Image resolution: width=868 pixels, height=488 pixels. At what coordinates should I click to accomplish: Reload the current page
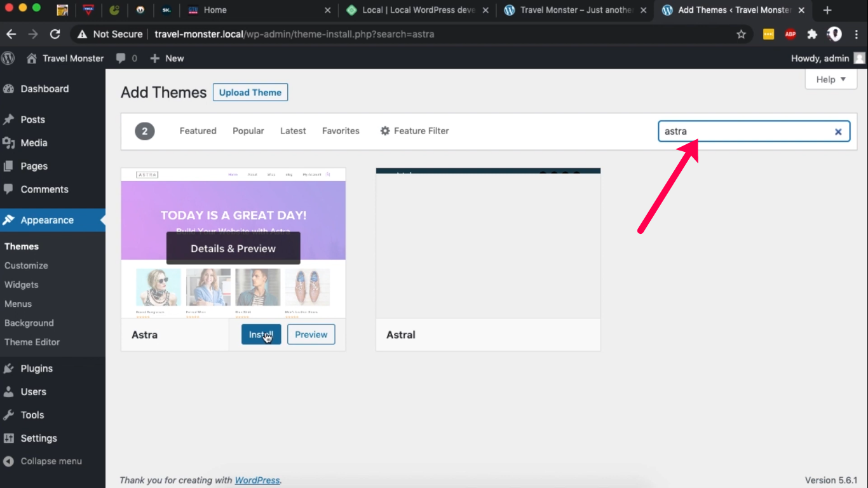pos(55,34)
